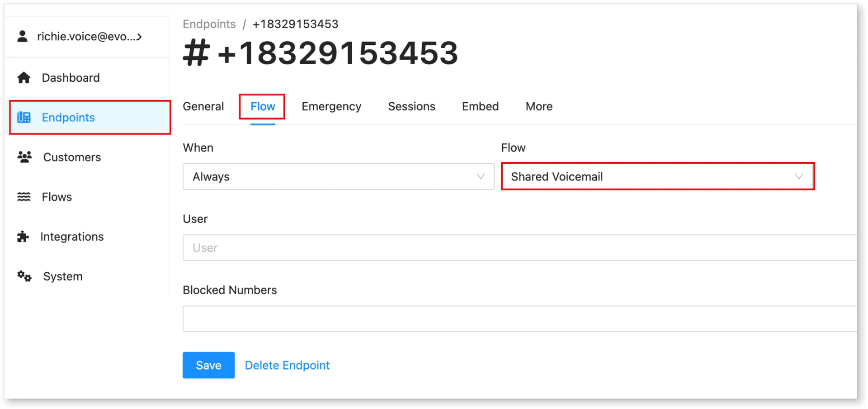Click the System gears icon

point(24,276)
